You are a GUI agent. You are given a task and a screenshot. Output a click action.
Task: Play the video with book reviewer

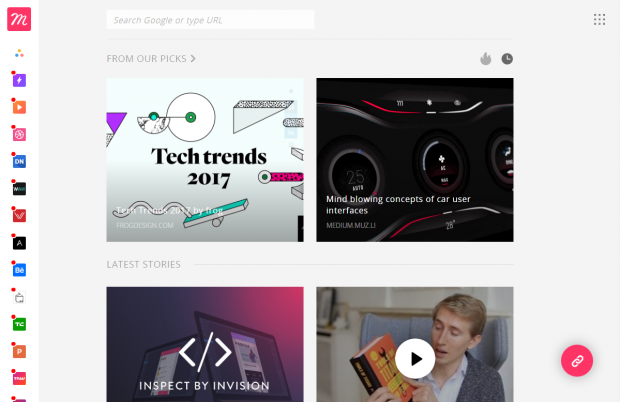[415, 359]
